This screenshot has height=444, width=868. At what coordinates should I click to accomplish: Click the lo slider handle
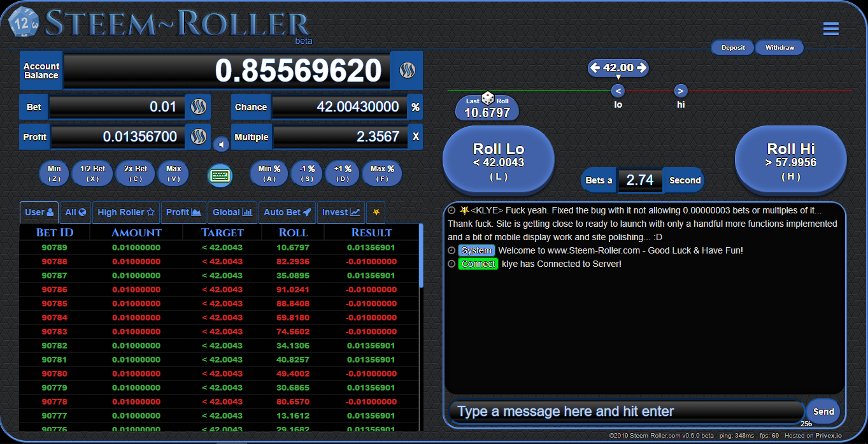click(618, 90)
